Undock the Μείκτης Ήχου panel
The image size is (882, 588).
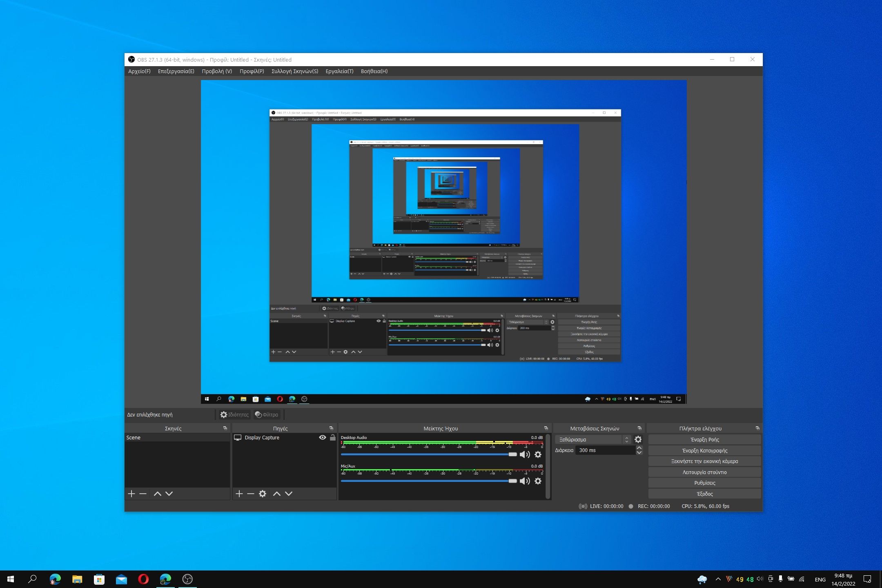coord(546,428)
